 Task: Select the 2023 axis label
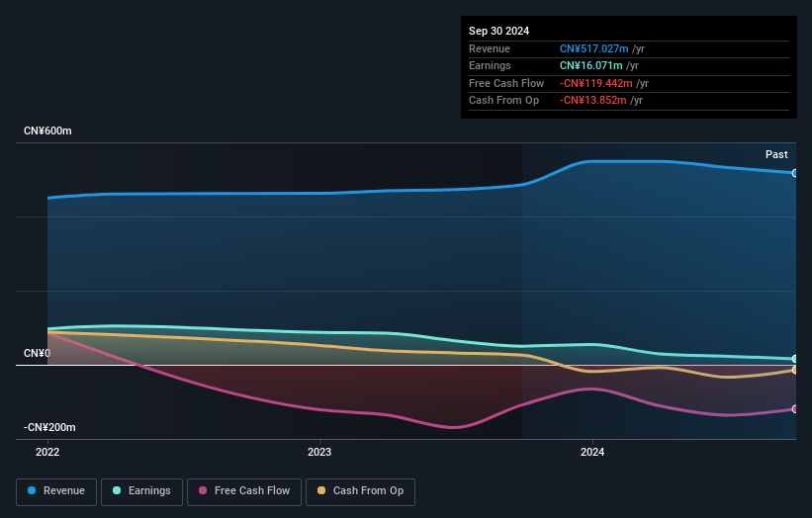(x=319, y=452)
